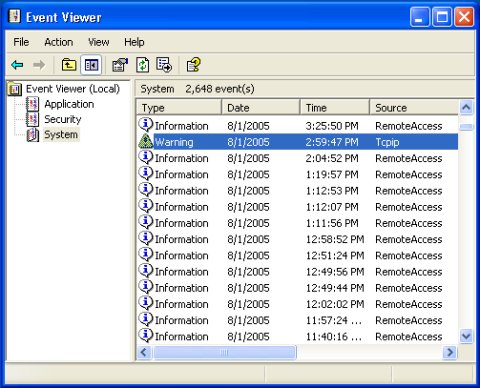The image size is (480, 388).
Task: Click the horizontal scrollbar right arrow
Action: click(450, 352)
